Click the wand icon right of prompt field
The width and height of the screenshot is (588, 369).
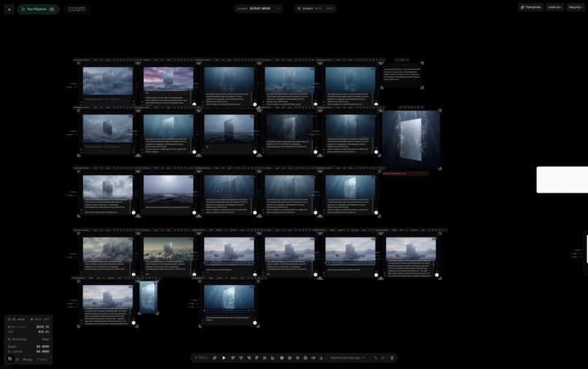coord(376,358)
